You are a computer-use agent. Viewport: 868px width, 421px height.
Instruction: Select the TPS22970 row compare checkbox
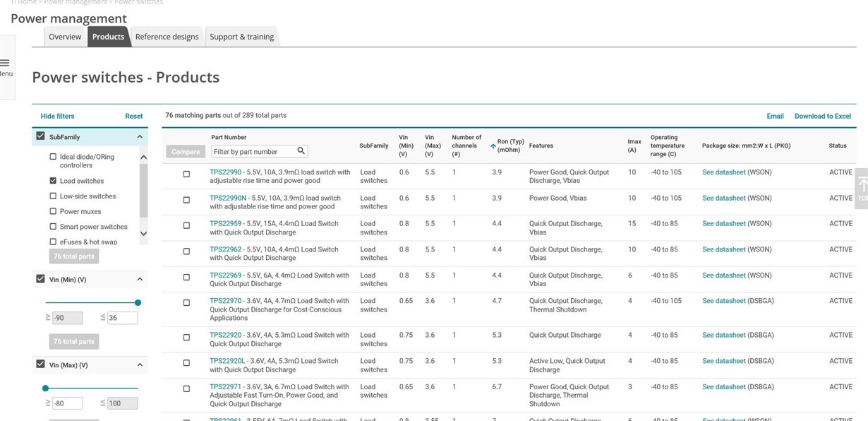[186, 303]
